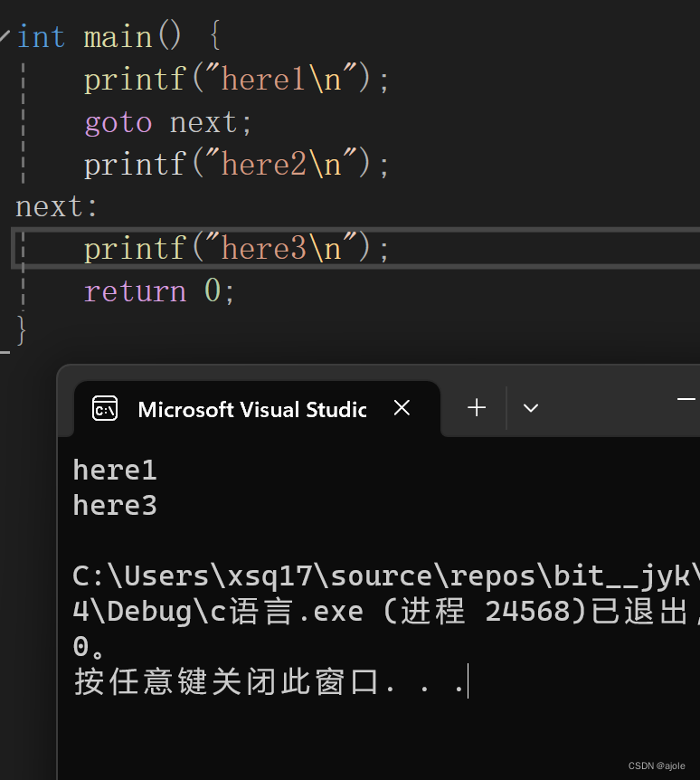Click the 'here1' console output line
The image size is (700, 780).
[115, 471]
